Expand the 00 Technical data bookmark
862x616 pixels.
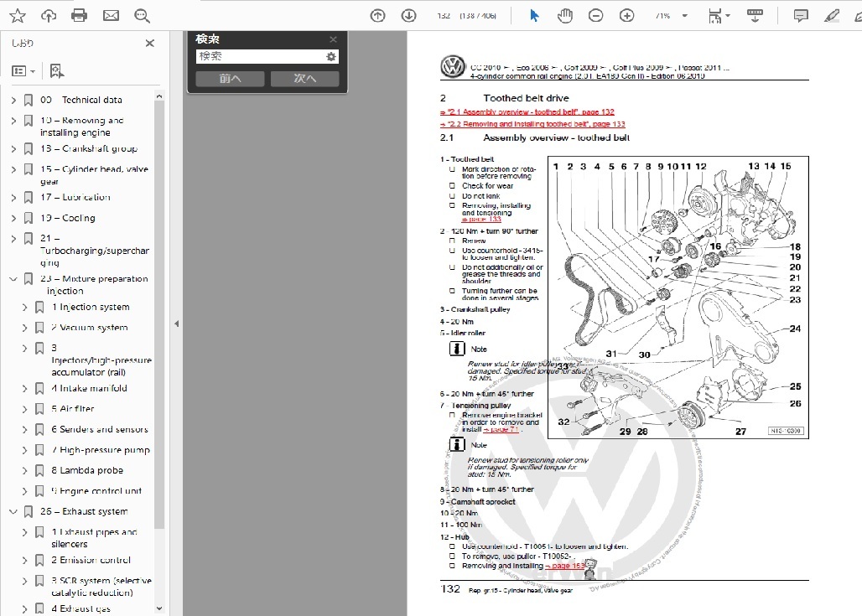(x=13, y=100)
